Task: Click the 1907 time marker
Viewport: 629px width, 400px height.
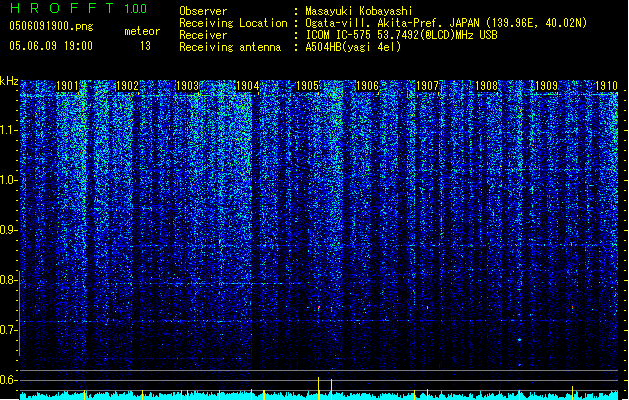Action: point(428,86)
